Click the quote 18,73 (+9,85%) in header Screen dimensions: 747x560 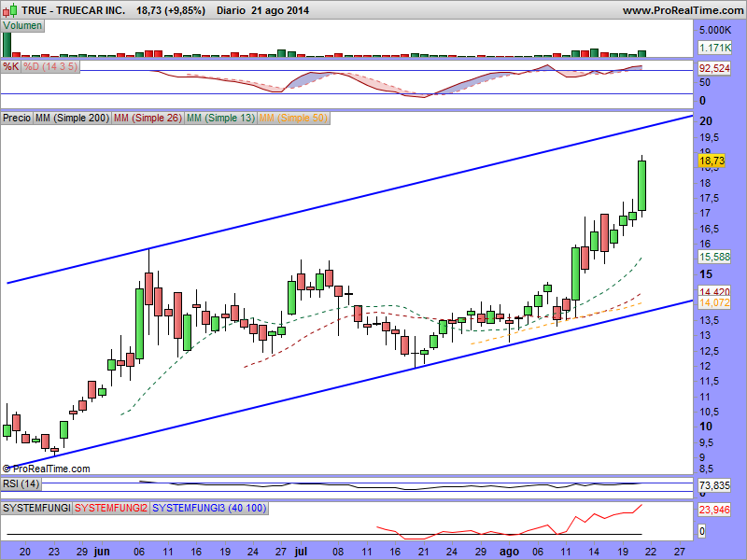(x=171, y=10)
